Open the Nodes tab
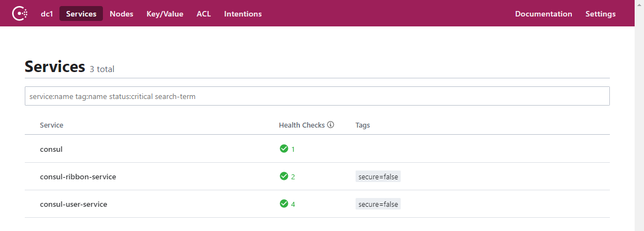Image resolution: width=644 pixels, height=231 pixels. pyautogui.click(x=121, y=14)
